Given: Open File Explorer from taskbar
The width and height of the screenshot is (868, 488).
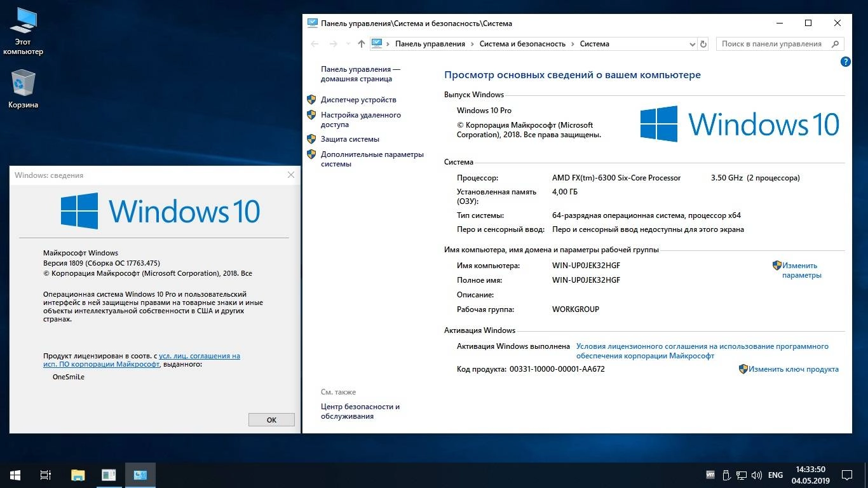Looking at the screenshot, I should click(x=78, y=475).
